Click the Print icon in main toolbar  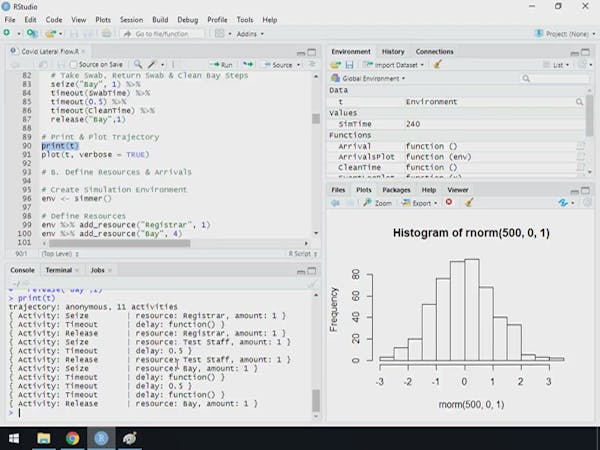[x=107, y=33]
